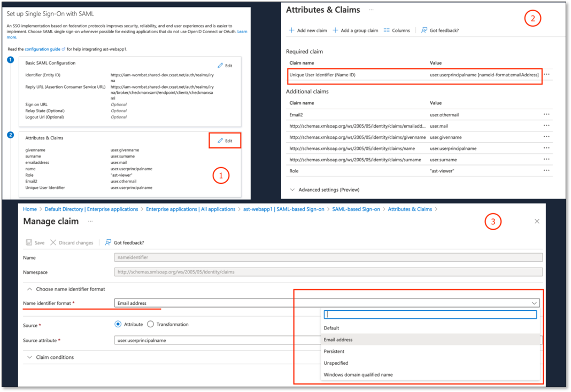Select the Role claim row

[419, 171]
